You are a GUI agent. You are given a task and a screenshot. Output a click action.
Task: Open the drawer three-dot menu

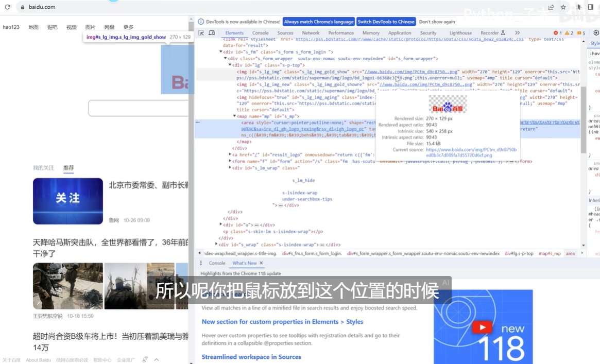click(x=201, y=263)
